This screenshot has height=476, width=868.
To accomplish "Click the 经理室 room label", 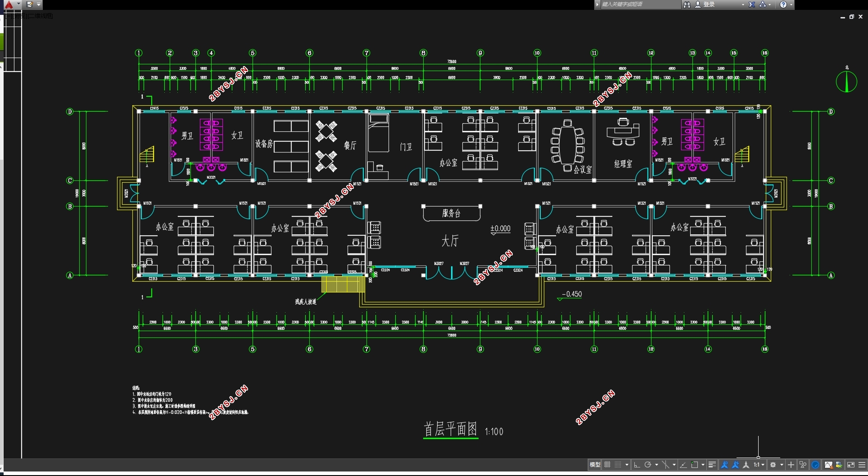I will tap(623, 164).
